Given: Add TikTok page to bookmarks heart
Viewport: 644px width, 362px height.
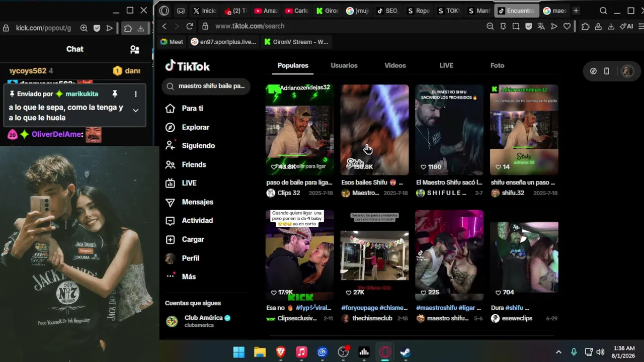Looking at the screenshot, I should click(x=567, y=27).
